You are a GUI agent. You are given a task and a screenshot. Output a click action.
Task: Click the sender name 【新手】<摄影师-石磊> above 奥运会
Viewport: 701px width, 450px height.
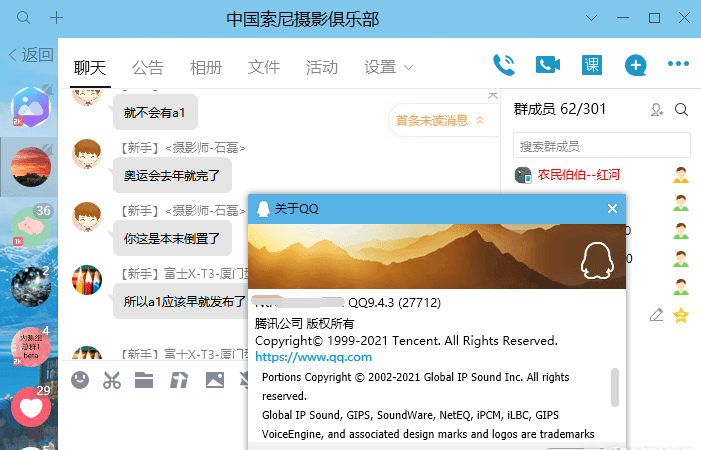pos(183,147)
